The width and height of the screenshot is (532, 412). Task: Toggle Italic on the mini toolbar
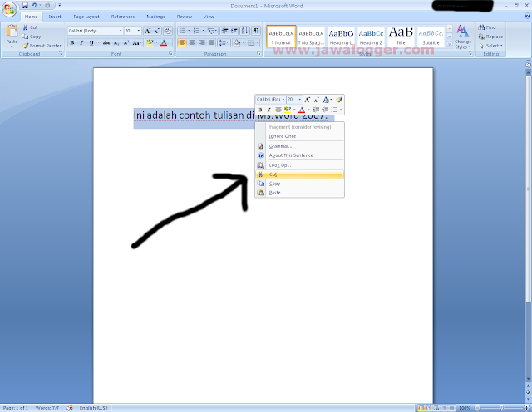pyautogui.click(x=269, y=110)
